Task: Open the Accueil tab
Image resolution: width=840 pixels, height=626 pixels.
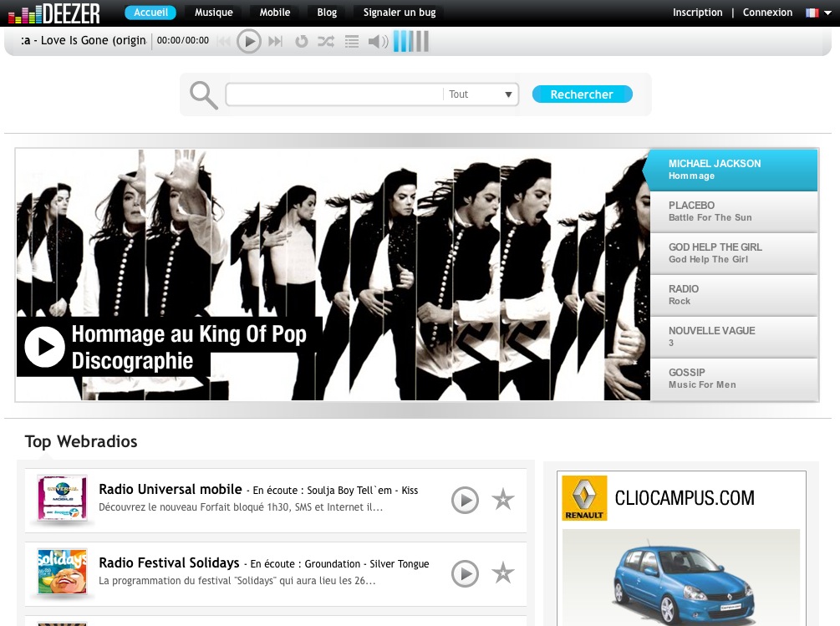Action: [150, 13]
